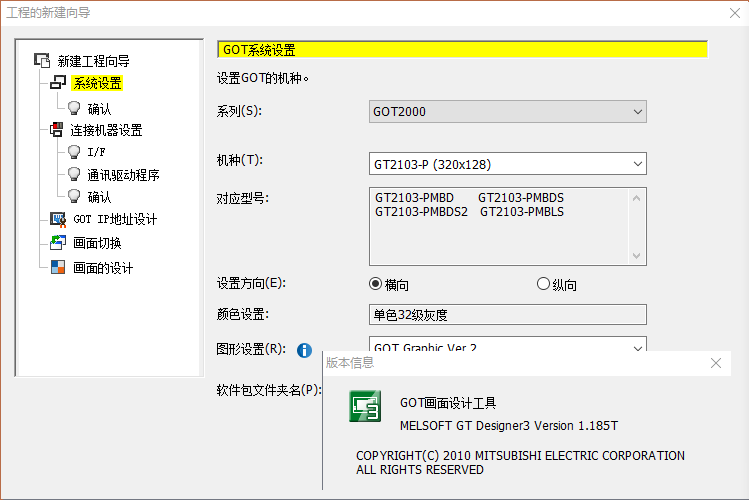Expand the 机种 dropdown showing GT2103-P

pos(508,164)
